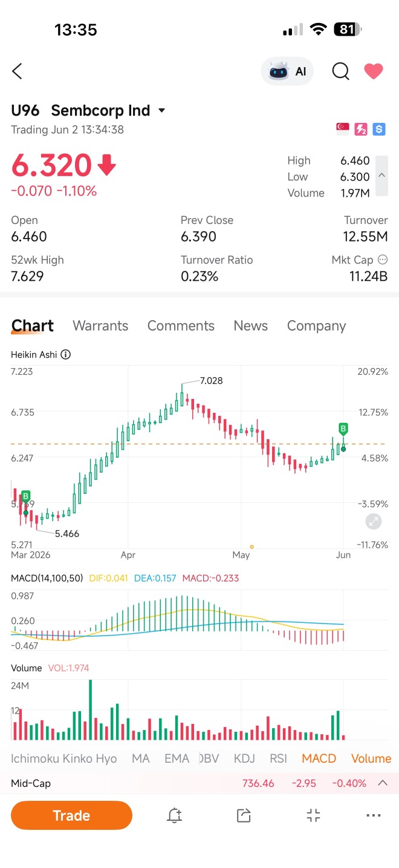Collapse the quote details chevron beside High/Low
The image size is (399, 868).
click(381, 176)
